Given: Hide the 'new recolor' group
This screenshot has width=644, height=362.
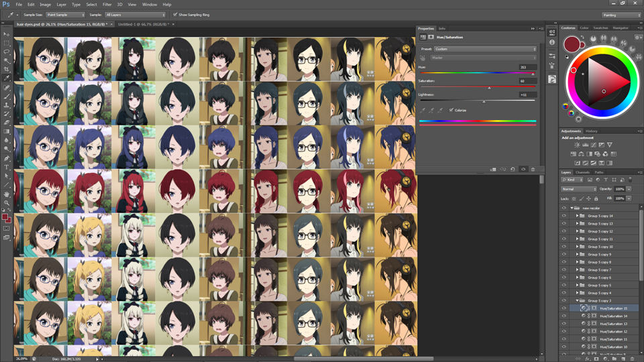Looking at the screenshot, I should pyautogui.click(x=564, y=208).
